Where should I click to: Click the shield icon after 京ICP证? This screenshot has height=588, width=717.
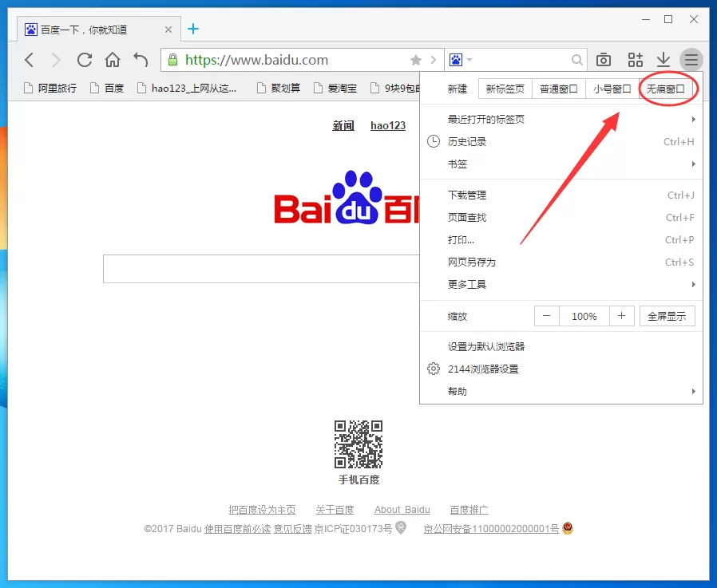tap(401, 527)
